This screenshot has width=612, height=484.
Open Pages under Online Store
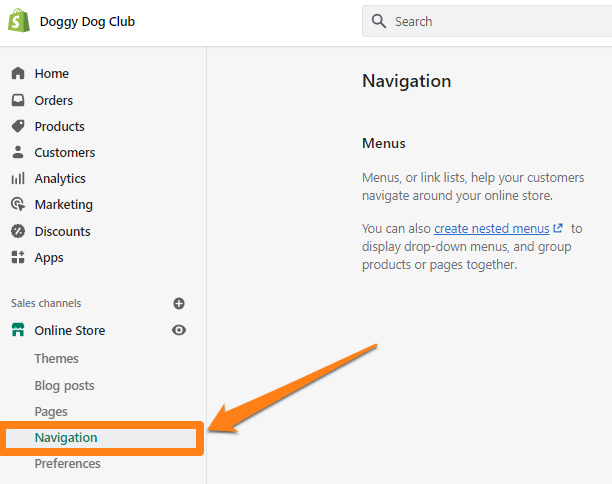(51, 412)
